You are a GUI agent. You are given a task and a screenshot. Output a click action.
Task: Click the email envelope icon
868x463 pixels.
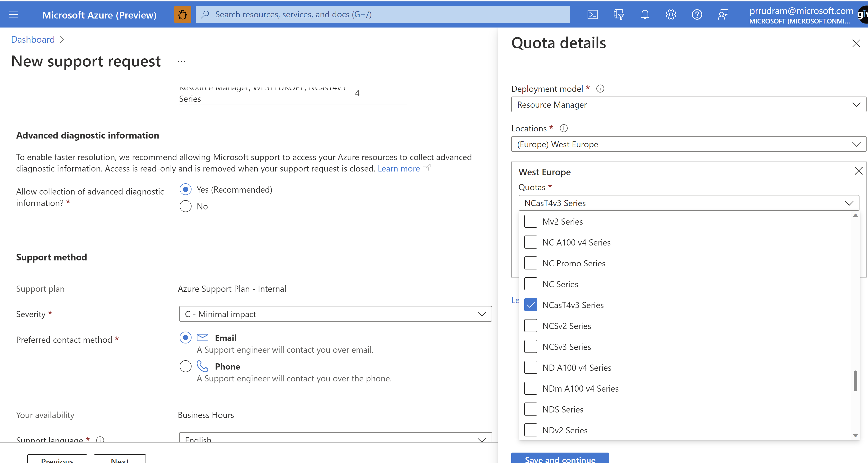pyautogui.click(x=202, y=338)
